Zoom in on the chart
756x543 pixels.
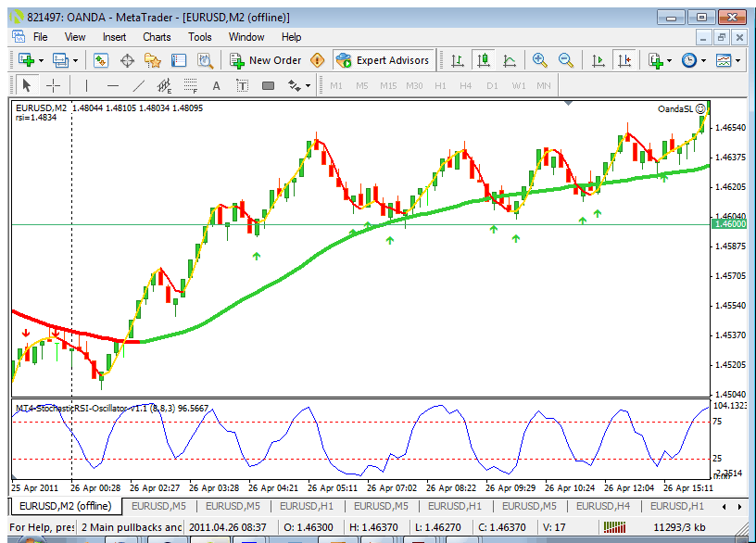[x=539, y=60]
